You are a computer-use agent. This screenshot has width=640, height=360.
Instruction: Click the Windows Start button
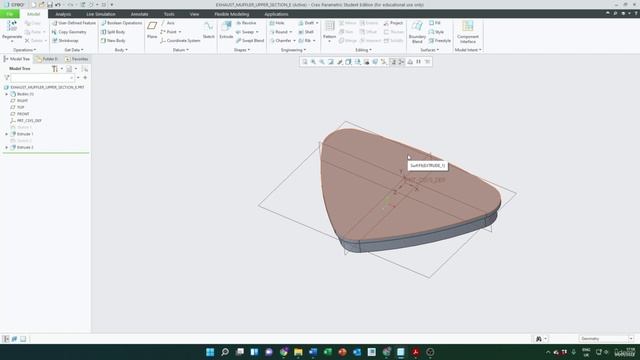pos(210,352)
